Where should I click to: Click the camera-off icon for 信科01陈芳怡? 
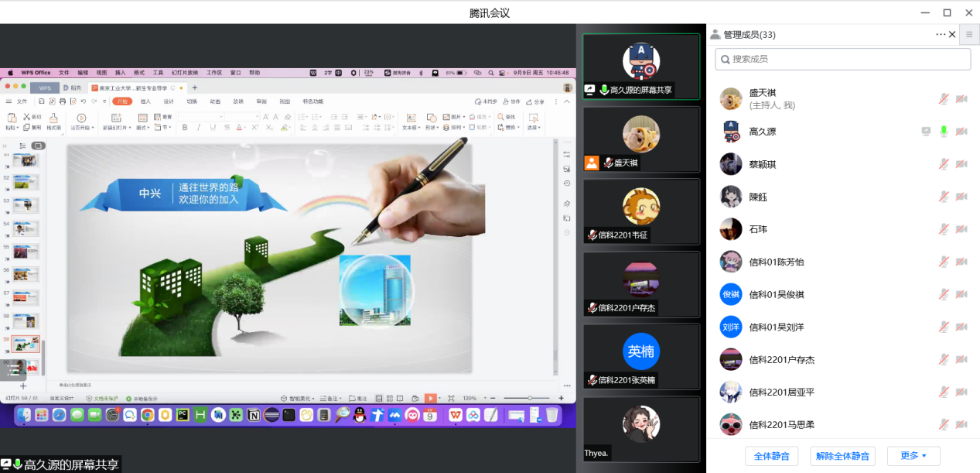click(961, 262)
